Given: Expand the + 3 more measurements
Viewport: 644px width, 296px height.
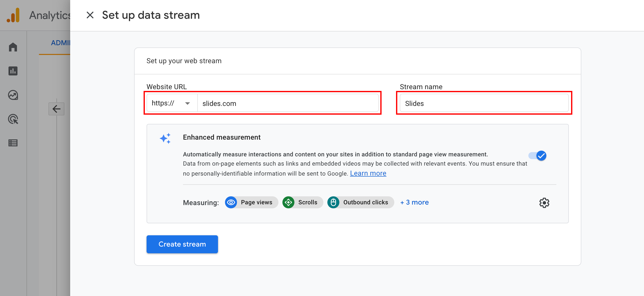Looking at the screenshot, I should click(414, 202).
